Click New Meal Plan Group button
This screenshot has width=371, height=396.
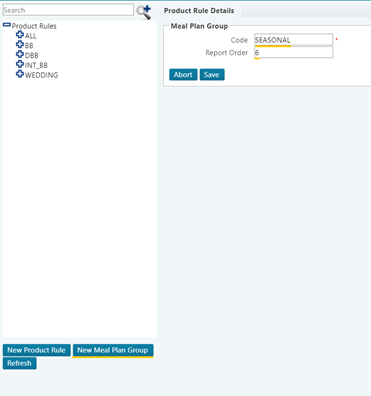pyautogui.click(x=113, y=350)
